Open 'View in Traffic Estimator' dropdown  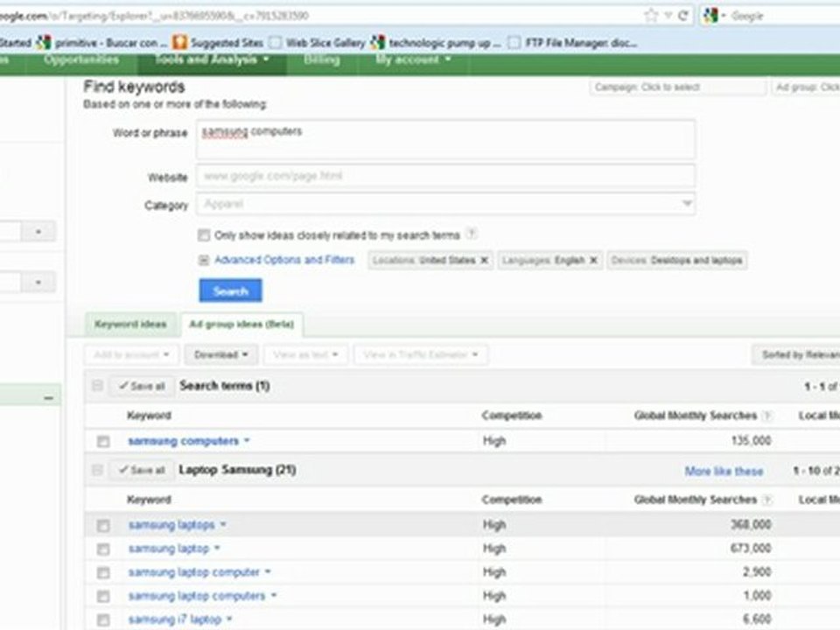coord(420,354)
